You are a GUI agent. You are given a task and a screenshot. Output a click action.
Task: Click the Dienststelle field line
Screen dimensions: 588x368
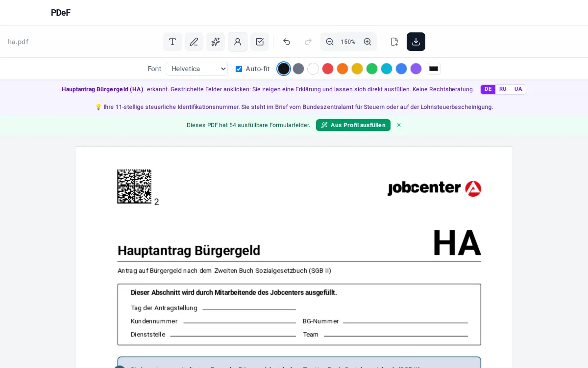[x=233, y=334]
